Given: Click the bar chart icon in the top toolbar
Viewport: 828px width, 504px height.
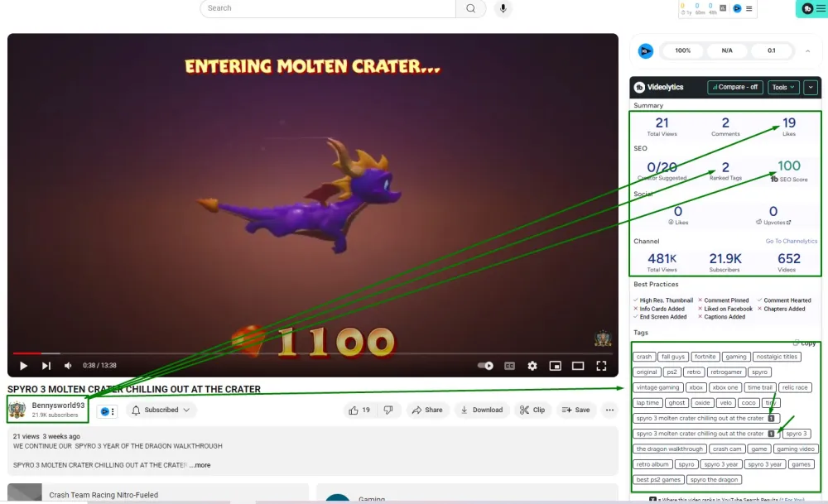Looking at the screenshot, I should [x=723, y=8].
